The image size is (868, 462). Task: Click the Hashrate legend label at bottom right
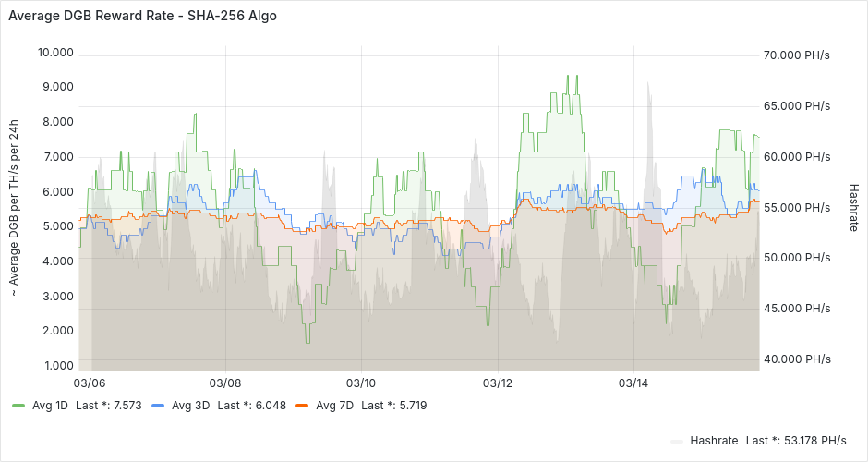coord(714,440)
